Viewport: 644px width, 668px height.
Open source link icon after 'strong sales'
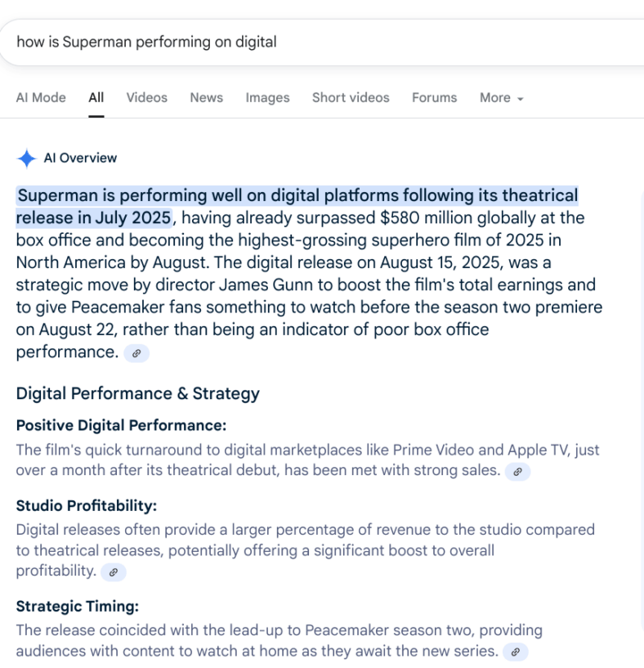coord(517,472)
